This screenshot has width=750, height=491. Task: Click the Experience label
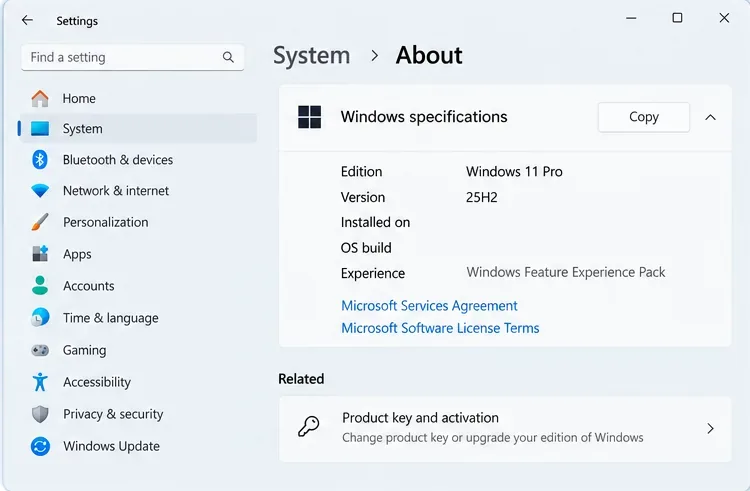(x=373, y=273)
